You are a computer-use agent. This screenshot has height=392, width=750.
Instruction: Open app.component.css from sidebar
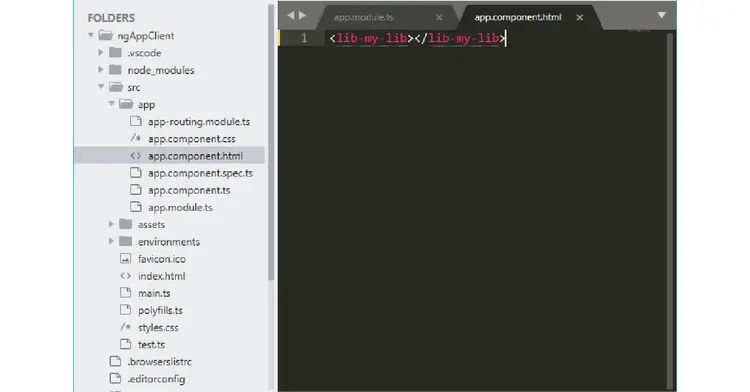[x=192, y=139]
